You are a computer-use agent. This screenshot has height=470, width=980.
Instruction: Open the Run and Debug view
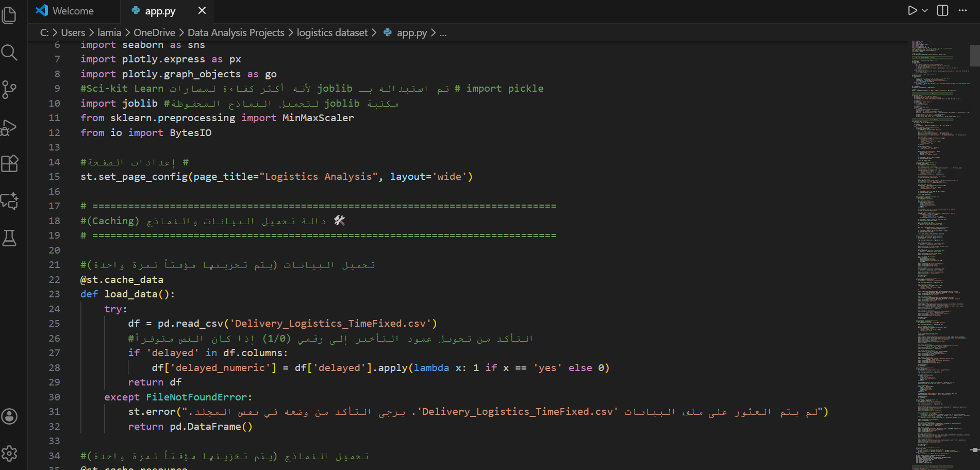tap(9, 127)
